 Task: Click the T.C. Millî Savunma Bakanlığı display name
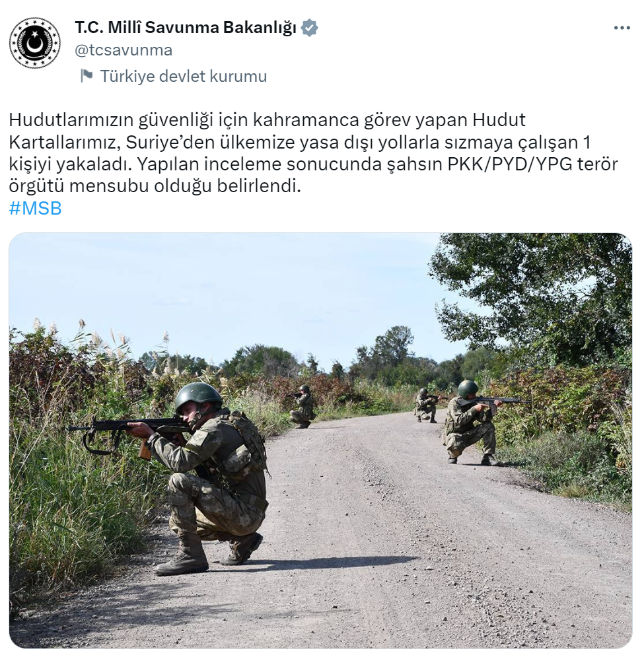pos(186,28)
